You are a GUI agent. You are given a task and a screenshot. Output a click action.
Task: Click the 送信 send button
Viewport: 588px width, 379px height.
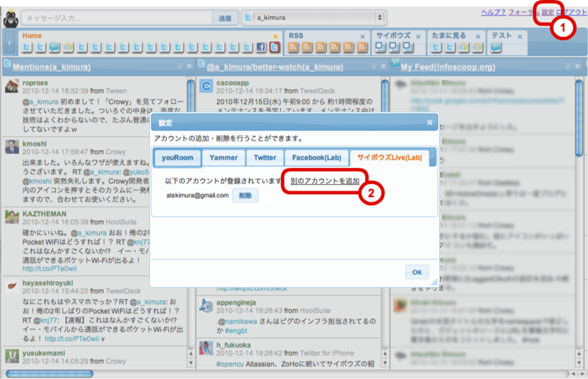225,18
